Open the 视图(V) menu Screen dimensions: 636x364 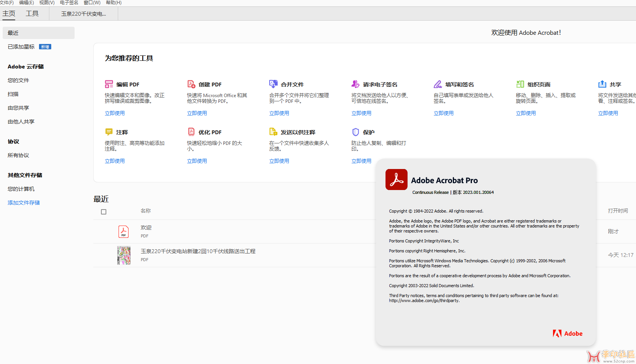click(47, 3)
